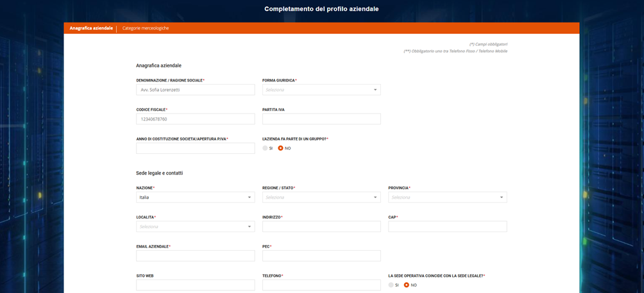
Task: Click 'Completamento del profilo aziendale' title
Action: pyautogui.click(x=321, y=8)
